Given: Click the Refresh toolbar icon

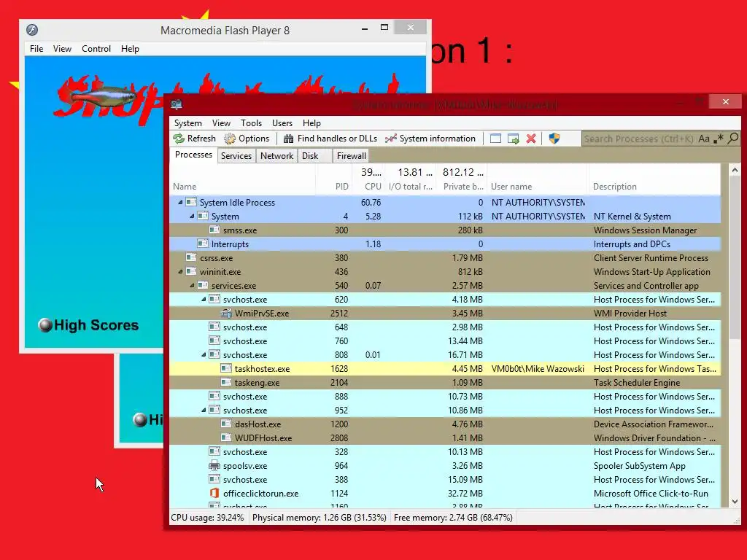Looking at the screenshot, I should tap(179, 139).
